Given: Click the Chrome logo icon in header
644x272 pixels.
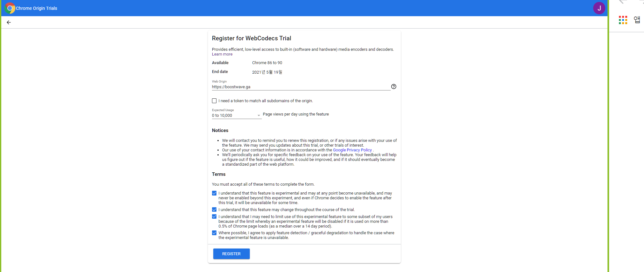Looking at the screenshot, I should pyautogui.click(x=10, y=8).
